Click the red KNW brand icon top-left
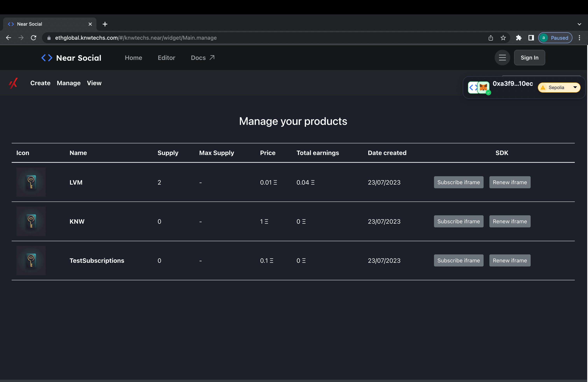The width and height of the screenshot is (588, 382). (x=13, y=83)
